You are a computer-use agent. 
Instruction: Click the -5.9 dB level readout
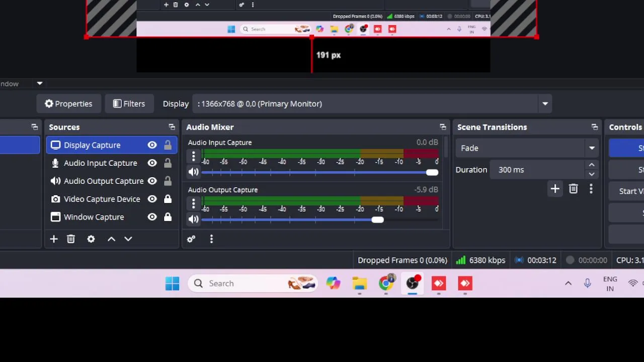tap(426, 190)
